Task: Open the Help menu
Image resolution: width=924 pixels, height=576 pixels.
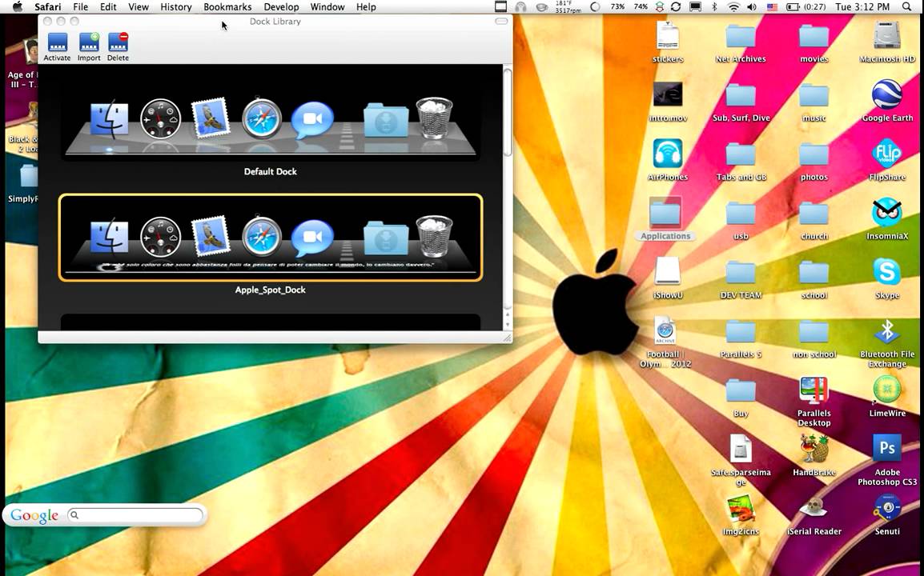Action: point(366,7)
